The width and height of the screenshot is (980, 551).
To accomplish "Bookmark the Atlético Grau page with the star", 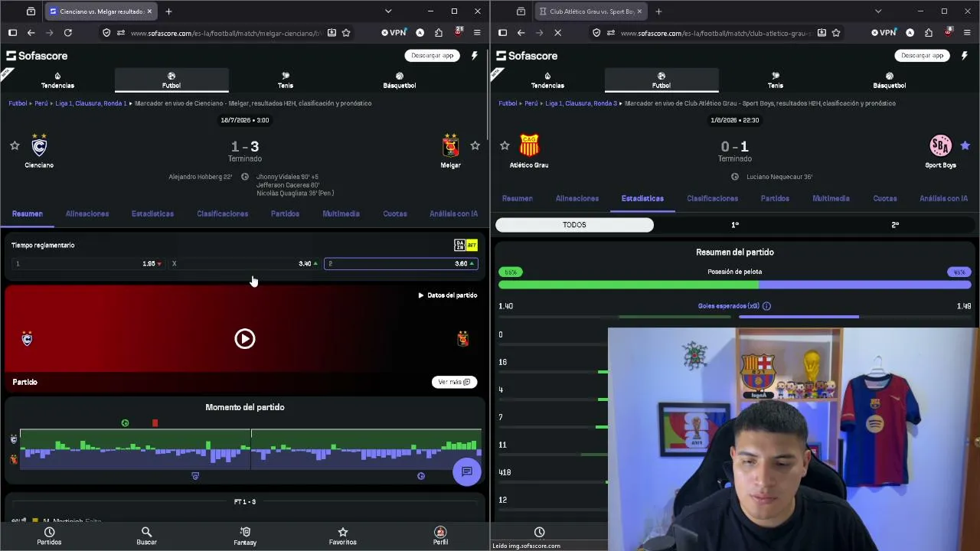I will pyautogui.click(x=836, y=33).
